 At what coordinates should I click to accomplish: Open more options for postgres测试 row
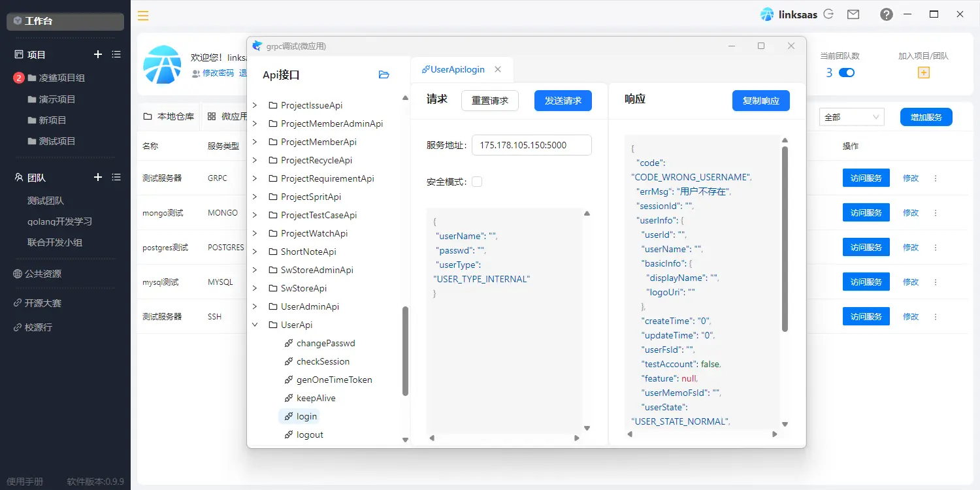(935, 248)
